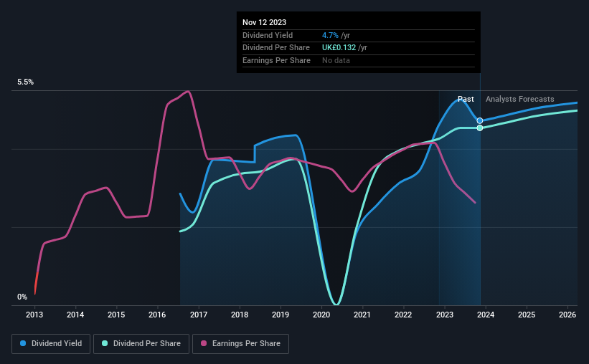Click the 2013 x-axis label
Viewport: 589px width, 364px height.
[x=34, y=315]
